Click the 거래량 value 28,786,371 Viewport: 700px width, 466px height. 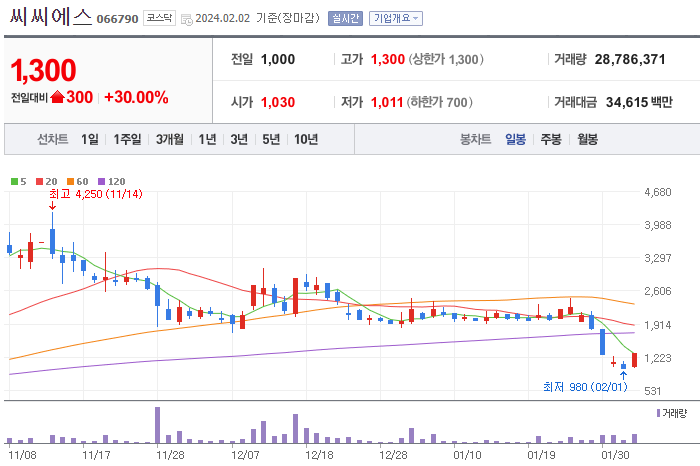pyautogui.click(x=630, y=59)
